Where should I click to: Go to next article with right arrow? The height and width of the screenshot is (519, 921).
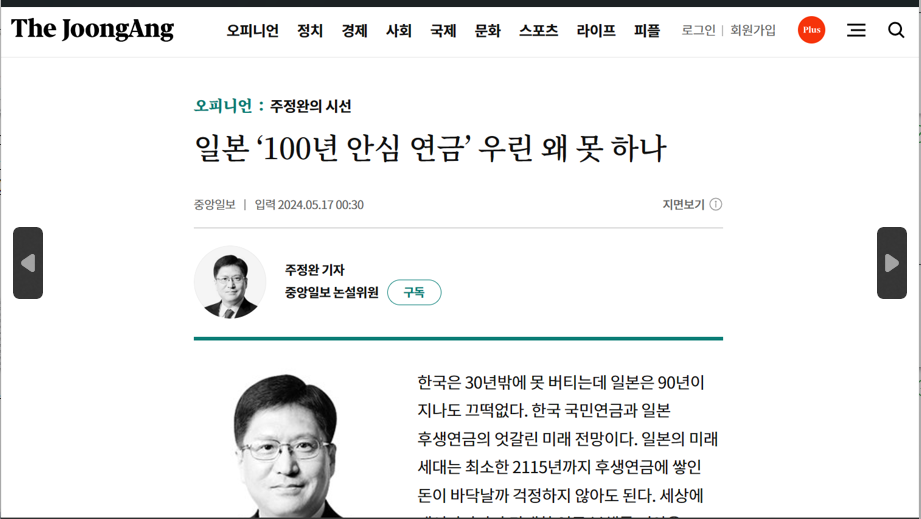891,263
